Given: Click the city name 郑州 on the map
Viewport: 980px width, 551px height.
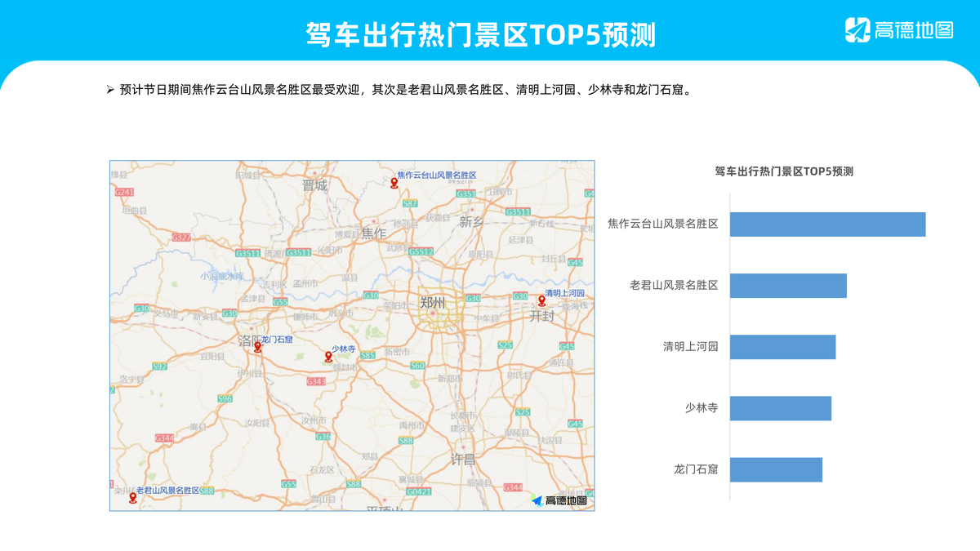Looking at the screenshot, I should [433, 303].
